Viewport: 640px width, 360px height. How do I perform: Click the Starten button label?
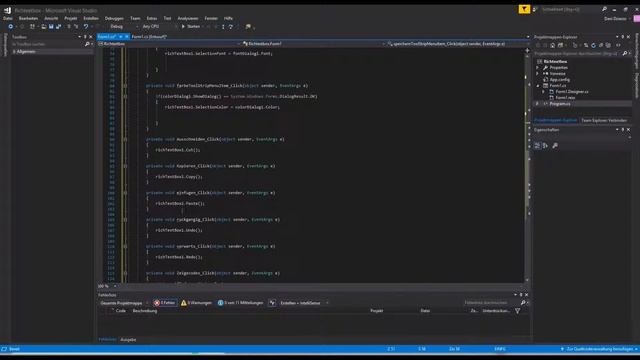193,27
